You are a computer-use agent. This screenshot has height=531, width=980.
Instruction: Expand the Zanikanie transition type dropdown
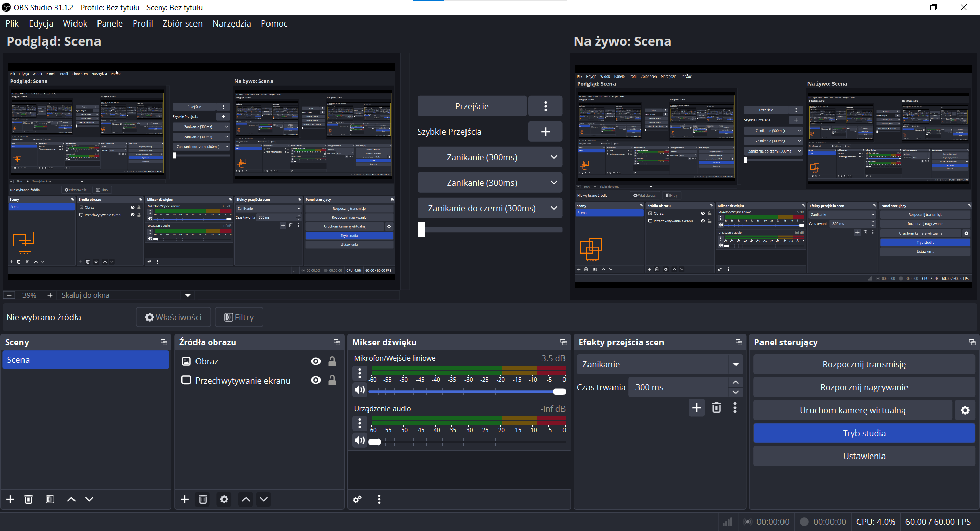click(736, 364)
